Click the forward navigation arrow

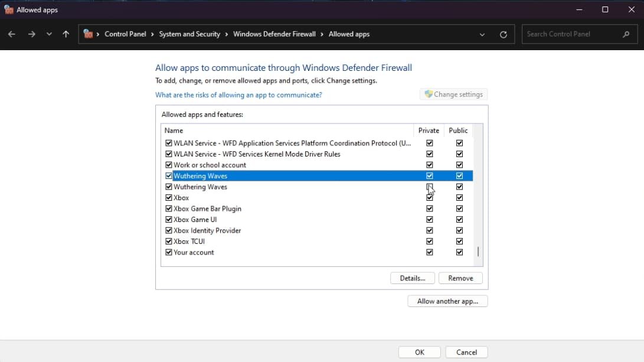[x=32, y=34]
